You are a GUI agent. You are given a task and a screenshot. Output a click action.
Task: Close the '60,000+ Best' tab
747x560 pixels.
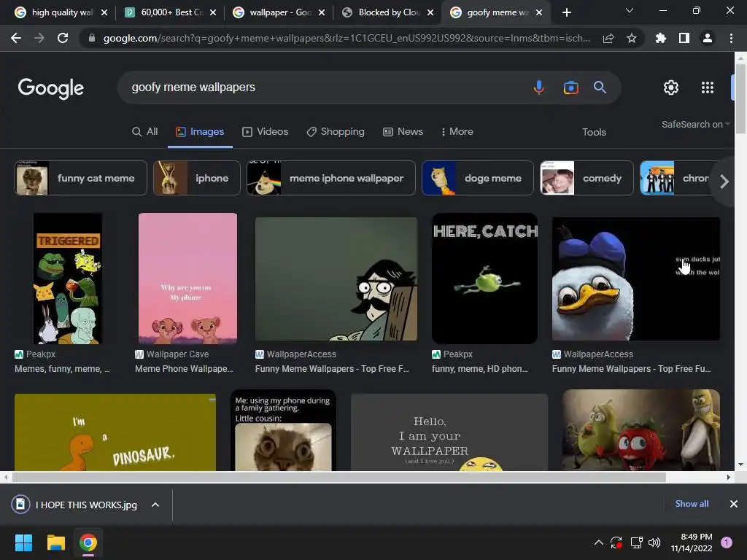click(x=213, y=12)
